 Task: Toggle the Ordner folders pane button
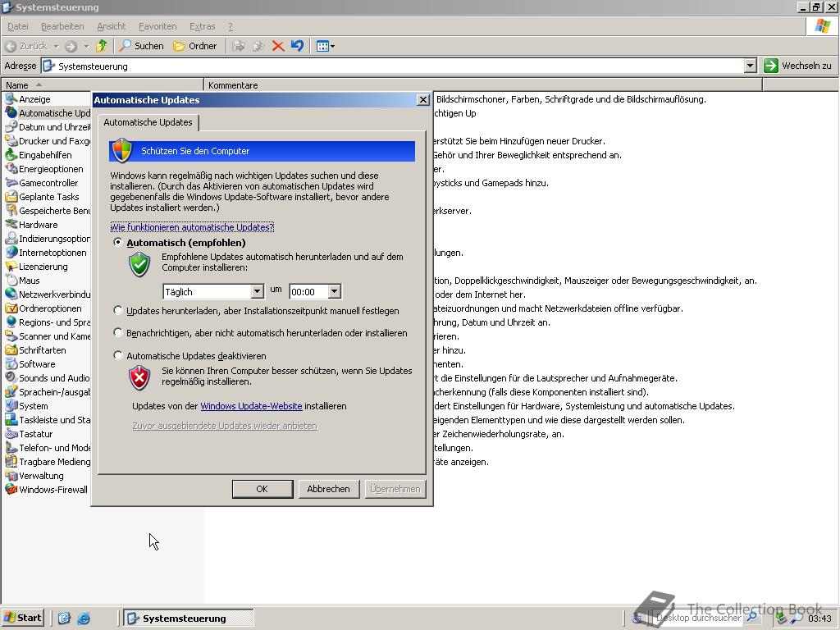coord(195,46)
